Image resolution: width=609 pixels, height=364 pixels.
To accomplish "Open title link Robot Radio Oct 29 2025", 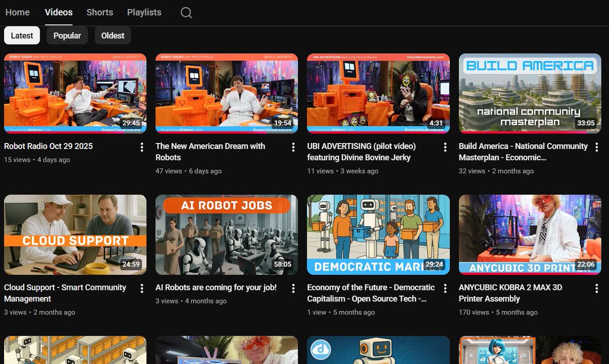I will coord(48,146).
